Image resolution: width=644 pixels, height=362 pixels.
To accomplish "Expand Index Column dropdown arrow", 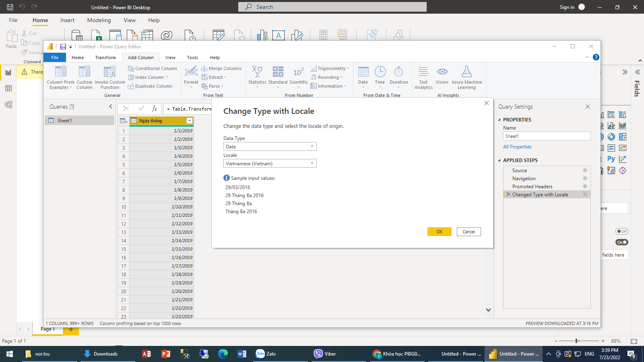I will click(x=167, y=77).
